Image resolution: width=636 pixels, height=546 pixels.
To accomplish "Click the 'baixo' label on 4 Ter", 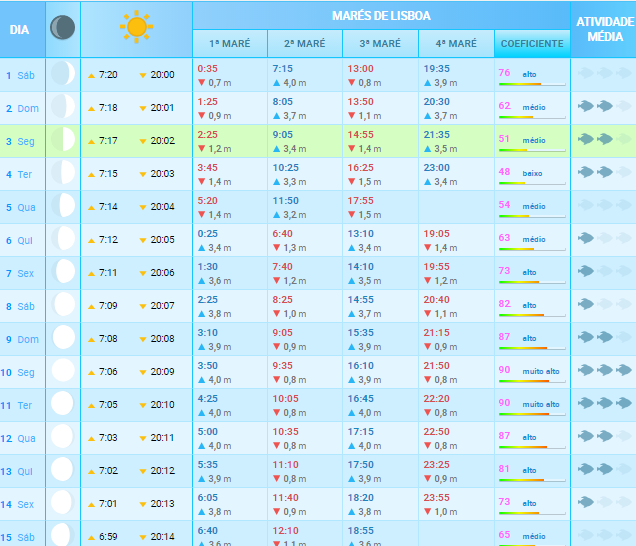I will coord(532,174).
